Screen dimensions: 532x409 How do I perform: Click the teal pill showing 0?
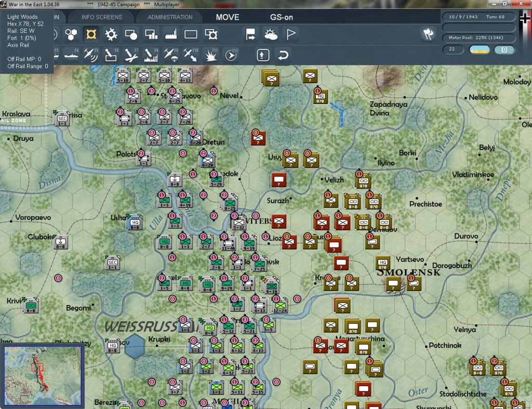pyautogui.click(x=504, y=50)
